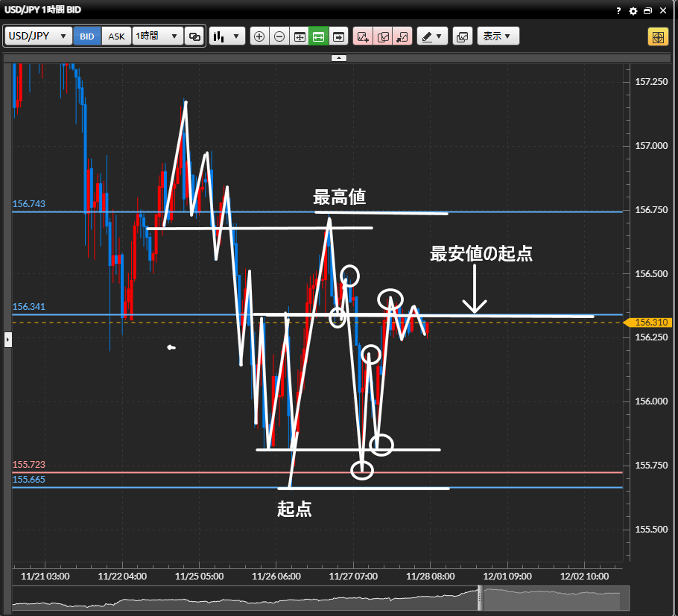Image resolution: width=678 pixels, height=616 pixels.
Task: Open the pencil drawing tools menu
Action: (431, 36)
